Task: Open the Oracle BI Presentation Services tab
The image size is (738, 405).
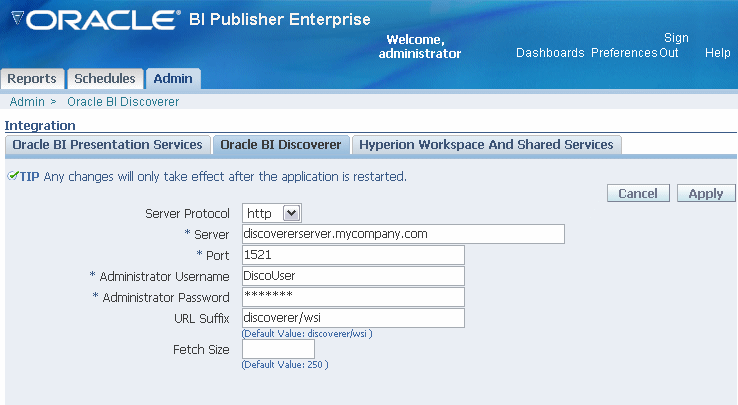Action: tap(107, 145)
